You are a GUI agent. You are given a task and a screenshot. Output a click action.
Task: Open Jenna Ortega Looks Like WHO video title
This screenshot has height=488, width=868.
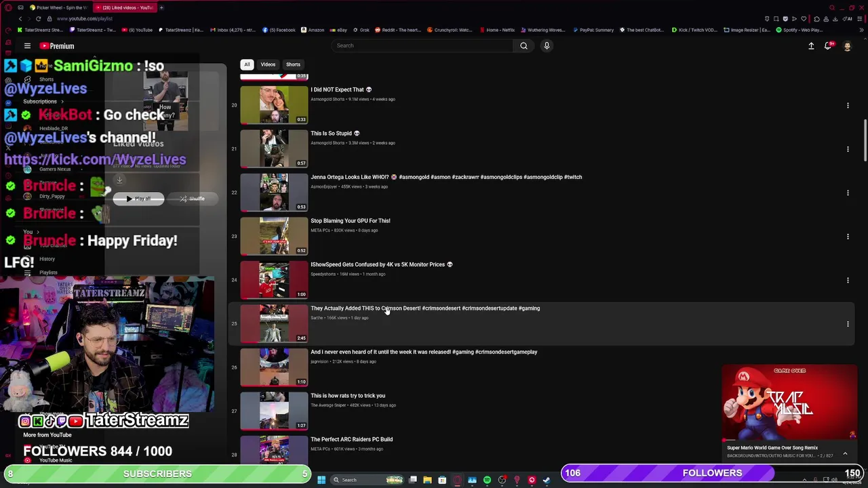click(446, 177)
